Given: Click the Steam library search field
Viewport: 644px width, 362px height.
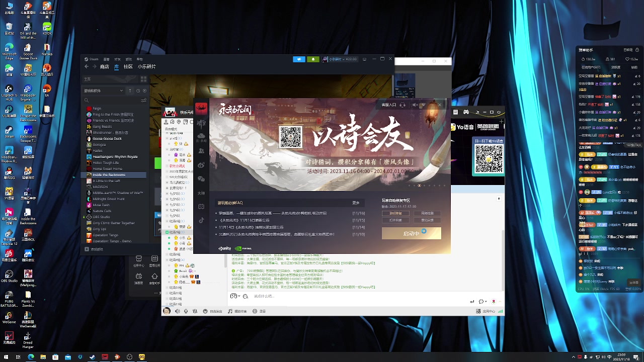Looking at the screenshot, I should (x=111, y=100).
